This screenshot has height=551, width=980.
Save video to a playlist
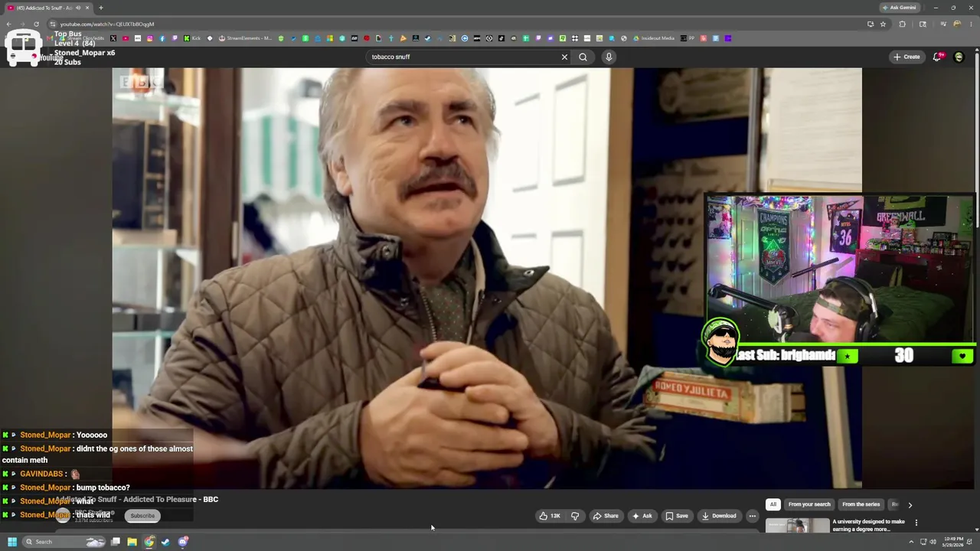tap(676, 516)
